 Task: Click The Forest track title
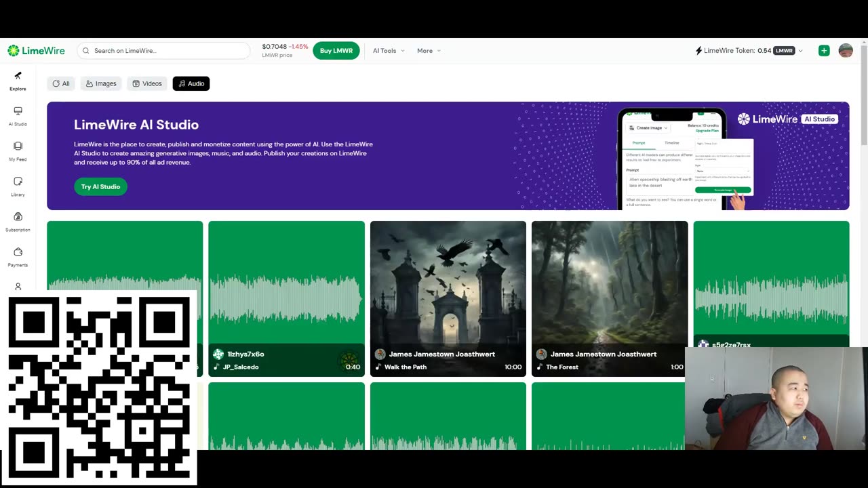tap(562, 367)
